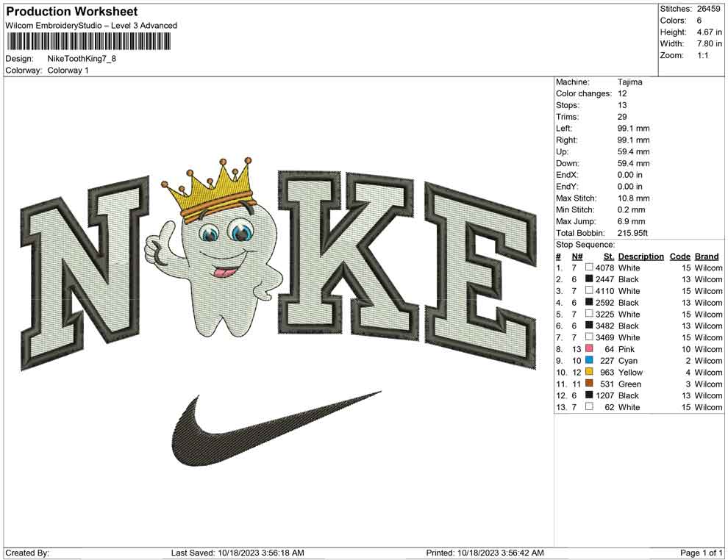Screen dimensions: 728x560
Task: Click the letter N in the embroidery preview
Action: [85, 273]
